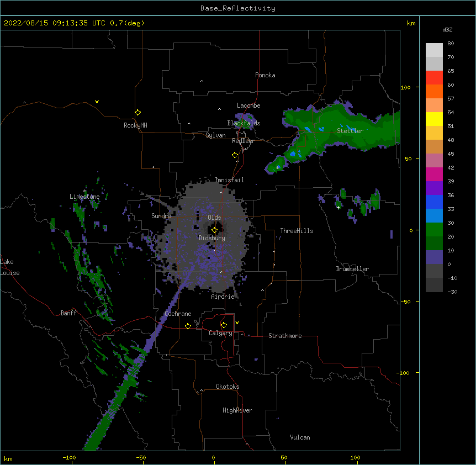Click the Airdrie city label
Viewport: 476px width, 465px height.
223,297
